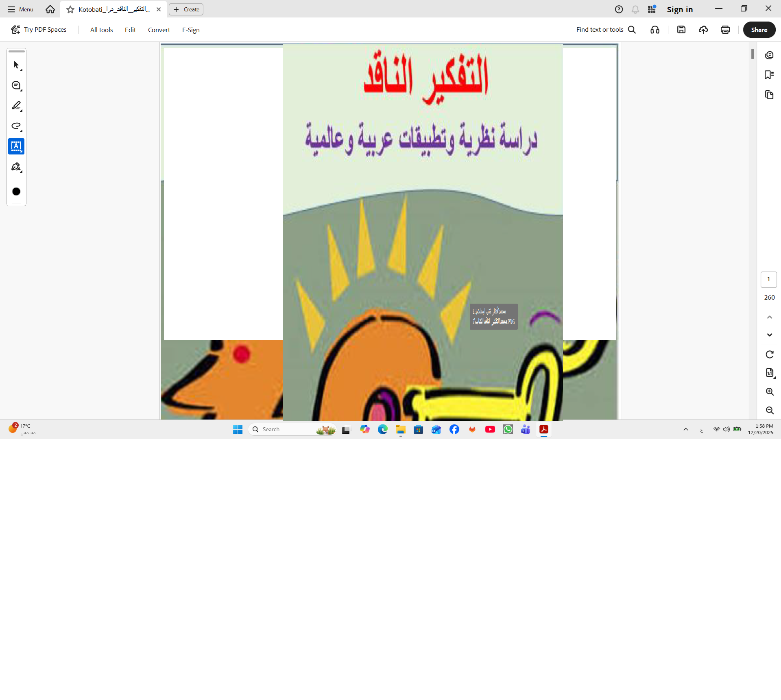Go to previous page up chevron

point(770,317)
